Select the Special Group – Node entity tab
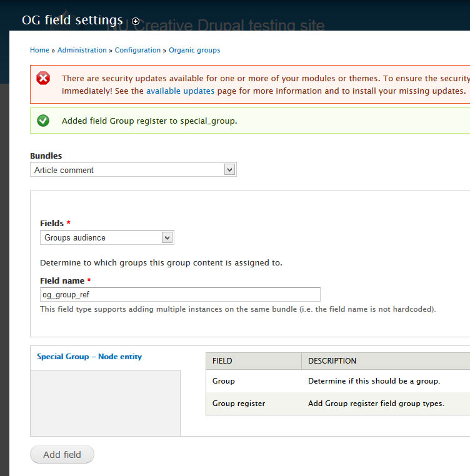The width and height of the screenshot is (470, 476). (89, 357)
